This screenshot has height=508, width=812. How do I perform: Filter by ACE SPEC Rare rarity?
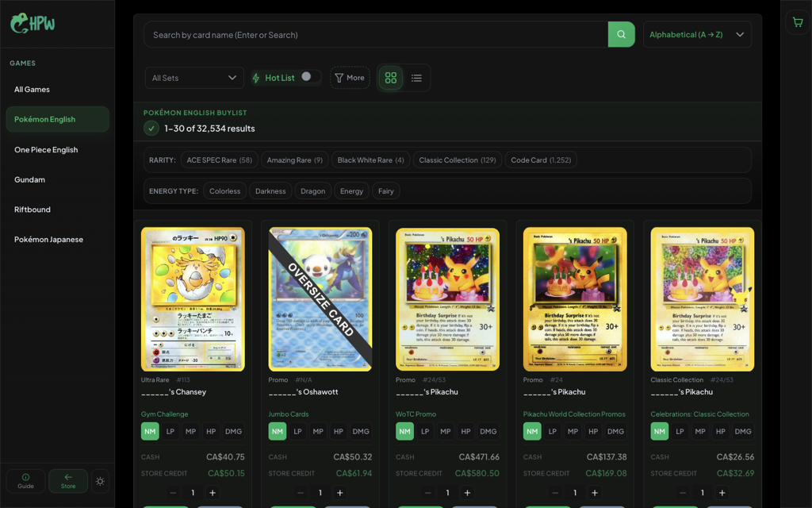click(220, 160)
